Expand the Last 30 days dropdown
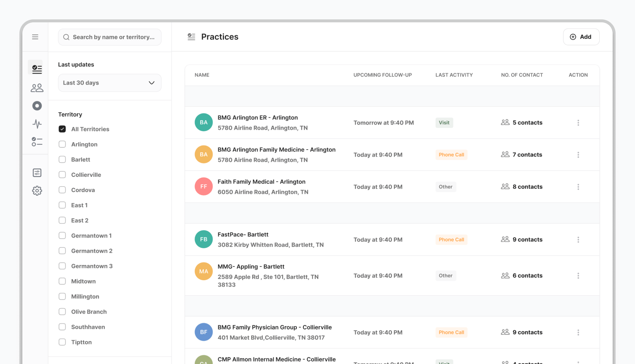Screen dimensions: 635x364 (110, 83)
